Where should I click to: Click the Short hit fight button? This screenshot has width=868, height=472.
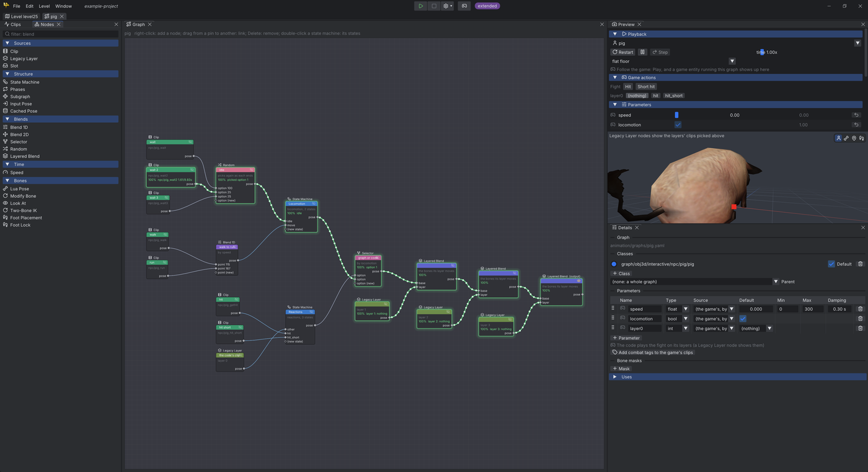(x=646, y=87)
